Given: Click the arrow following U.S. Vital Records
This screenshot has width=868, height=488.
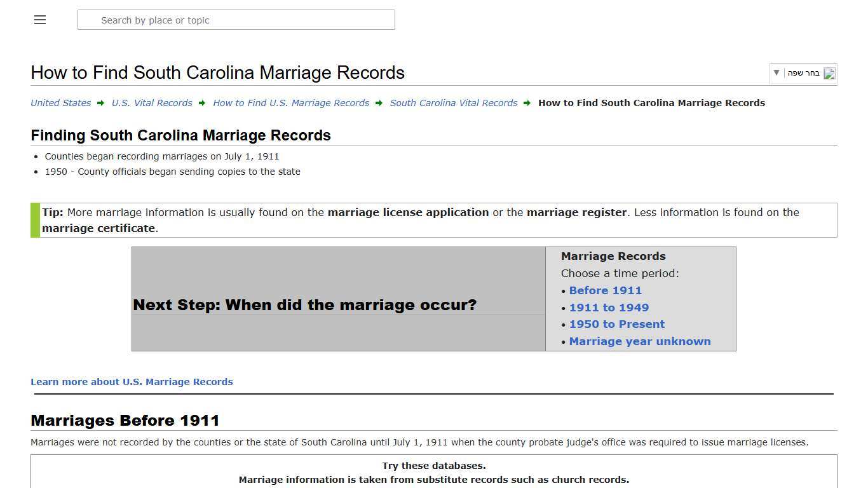Looking at the screenshot, I should pyautogui.click(x=202, y=102).
